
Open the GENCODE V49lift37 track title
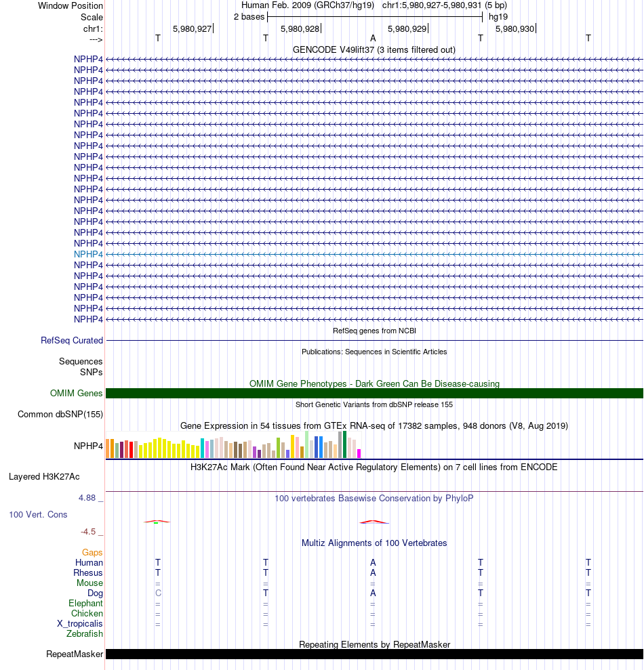(x=374, y=50)
